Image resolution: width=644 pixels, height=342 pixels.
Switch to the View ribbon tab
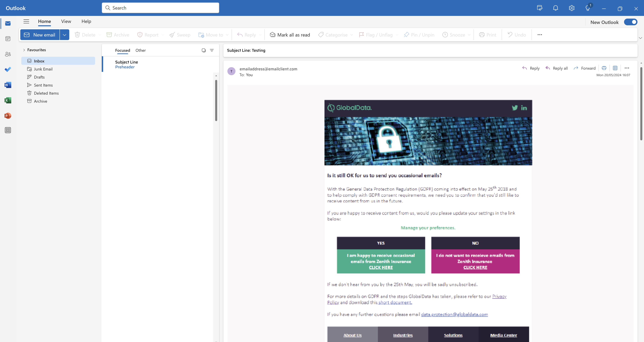[66, 21]
